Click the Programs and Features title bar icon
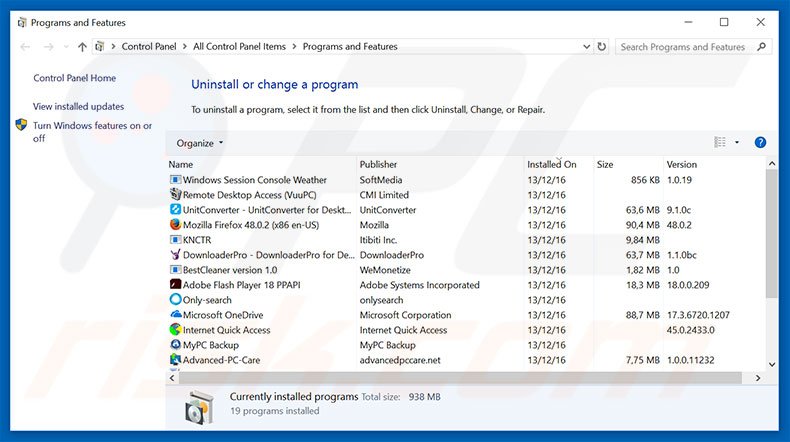This screenshot has width=790, height=442. click(x=22, y=23)
